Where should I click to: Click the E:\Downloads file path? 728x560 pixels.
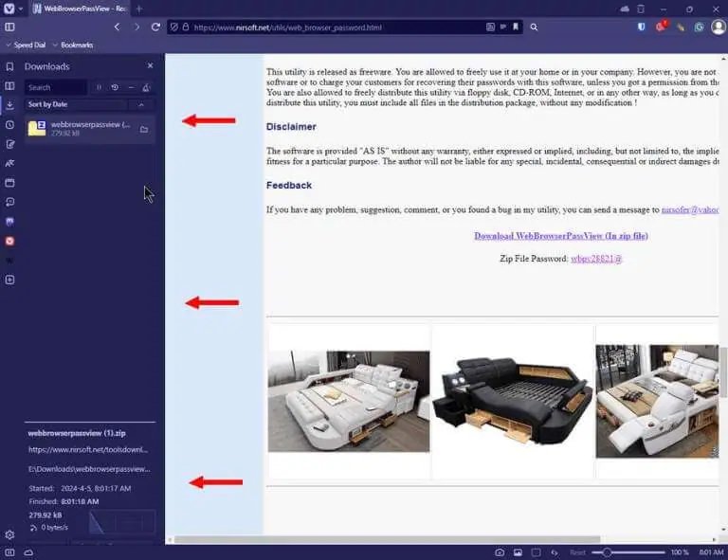89,469
